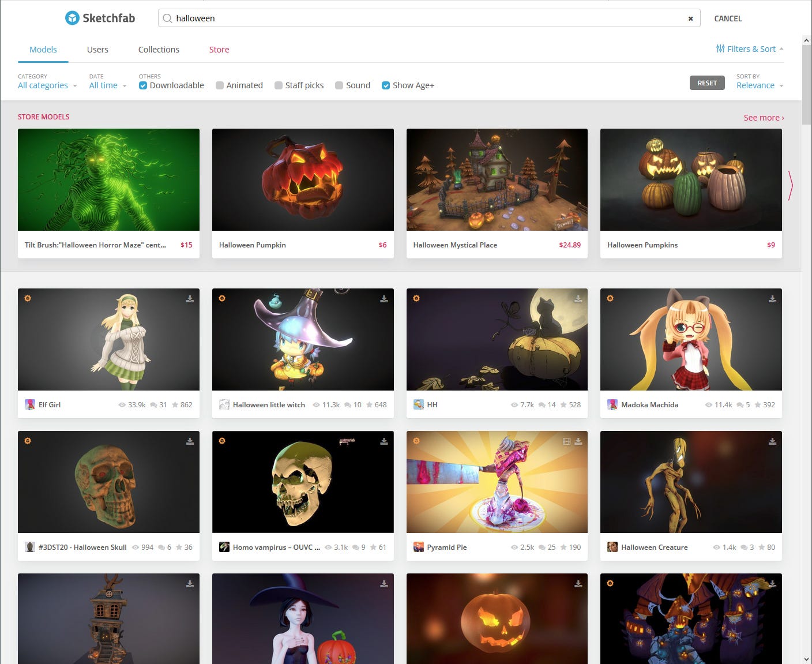Screen dimensions: 812x664
Task: Click download icon on Halloween Creature
Action: pos(772,441)
